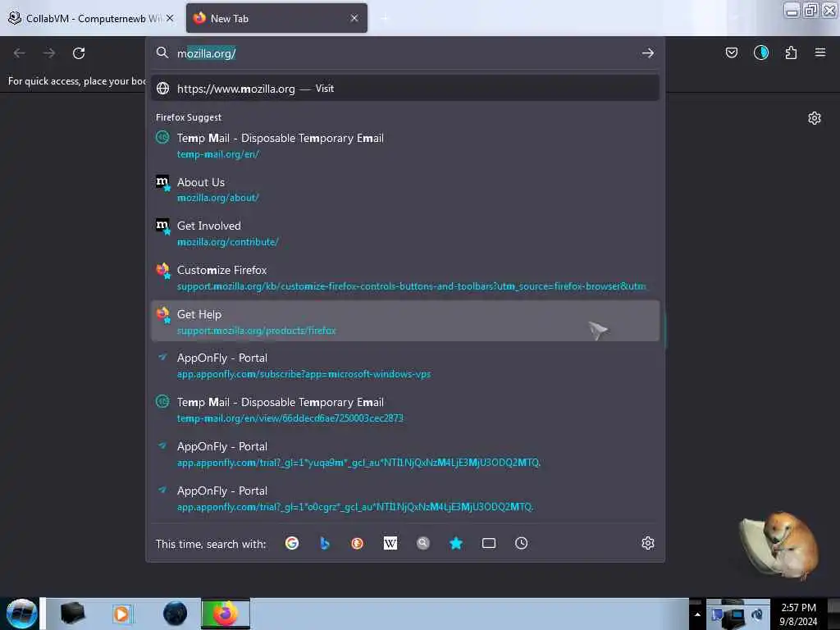Open the Firefox hamburger menu
Screen dimensions: 840x630
pyautogui.click(x=819, y=52)
